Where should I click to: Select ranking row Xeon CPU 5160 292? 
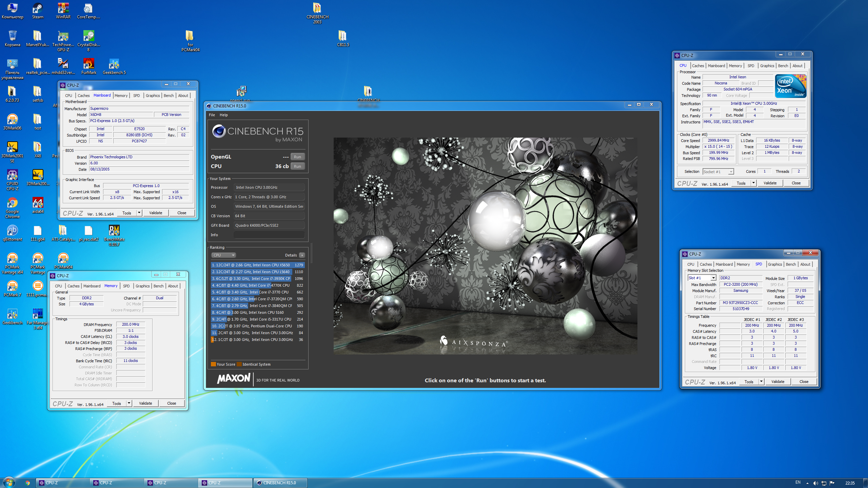pyautogui.click(x=257, y=312)
